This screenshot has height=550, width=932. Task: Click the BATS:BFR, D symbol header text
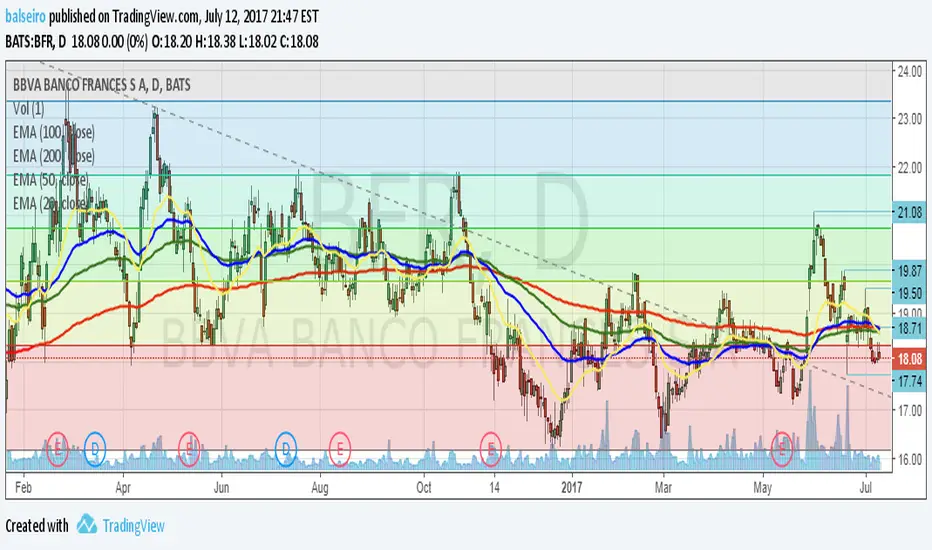pos(36,42)
